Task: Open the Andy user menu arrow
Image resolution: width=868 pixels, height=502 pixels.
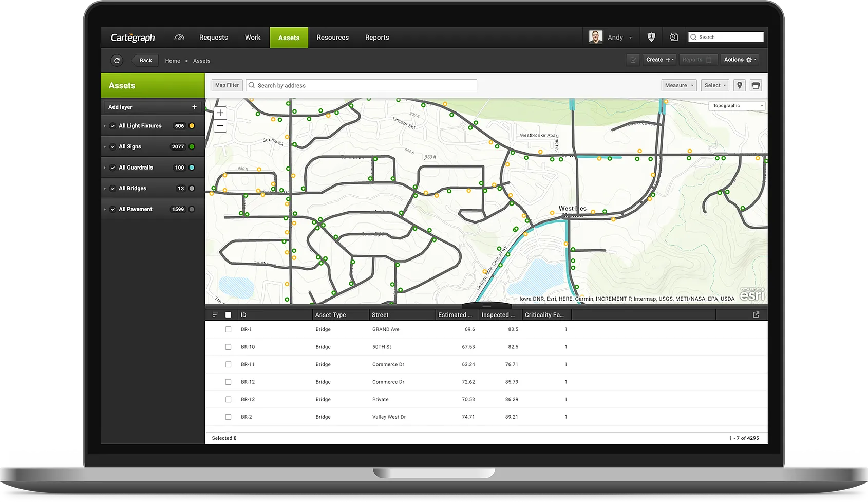Action: pos(631,38)
